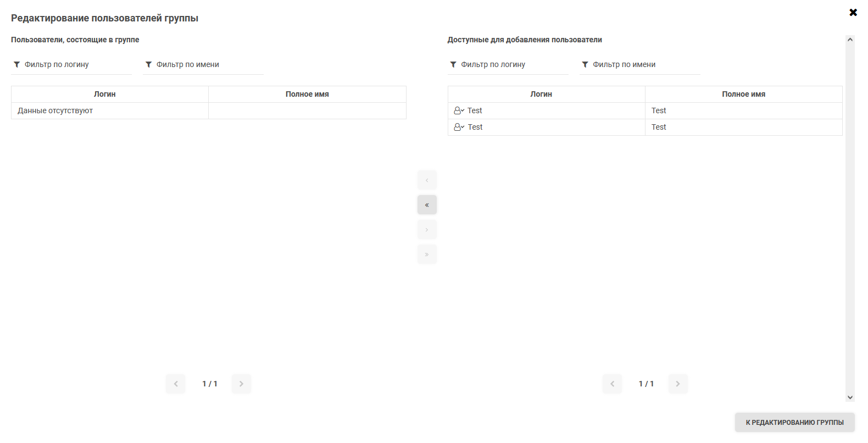Click user icon in second Test row

(x=459, y=127)
